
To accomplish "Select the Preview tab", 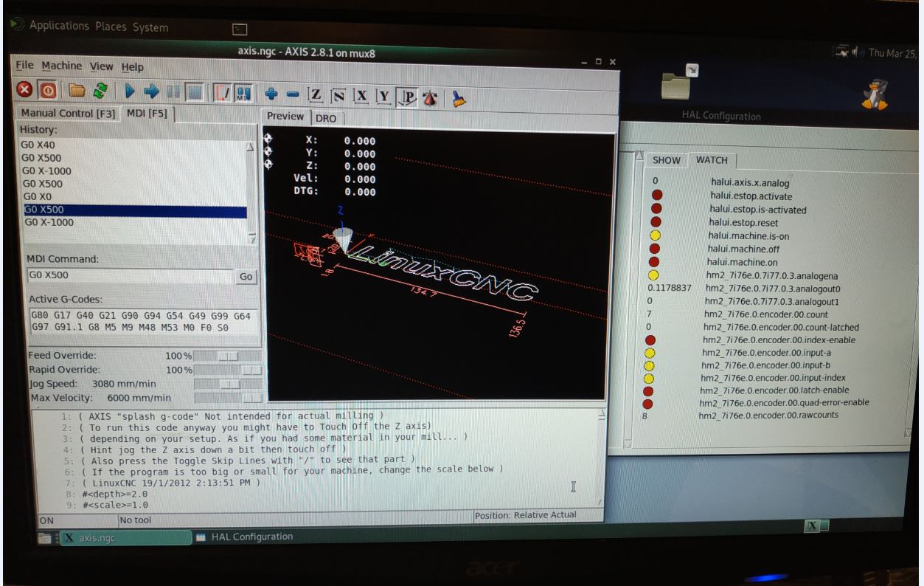I will click(x=285, y=116).
